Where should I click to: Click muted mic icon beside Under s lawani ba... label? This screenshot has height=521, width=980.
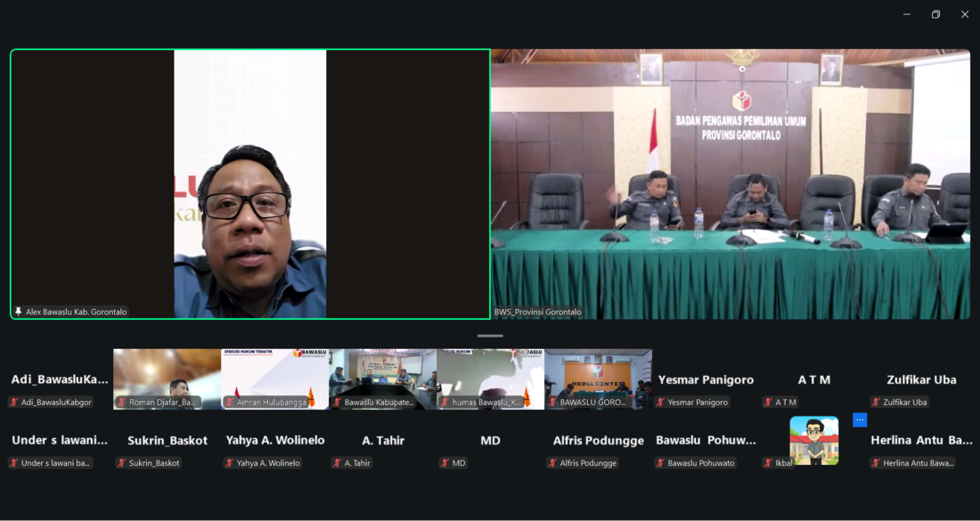(x=13, y=463)
